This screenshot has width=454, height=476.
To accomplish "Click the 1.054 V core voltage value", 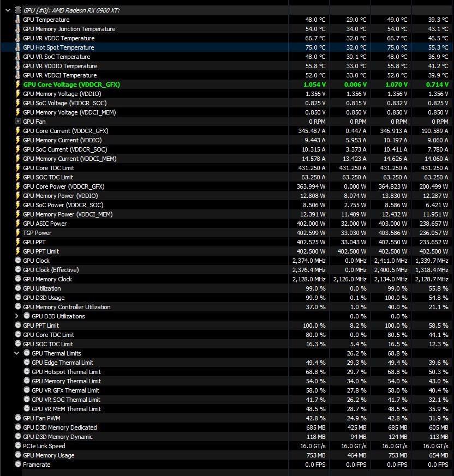I will click(x=314, y=85).
